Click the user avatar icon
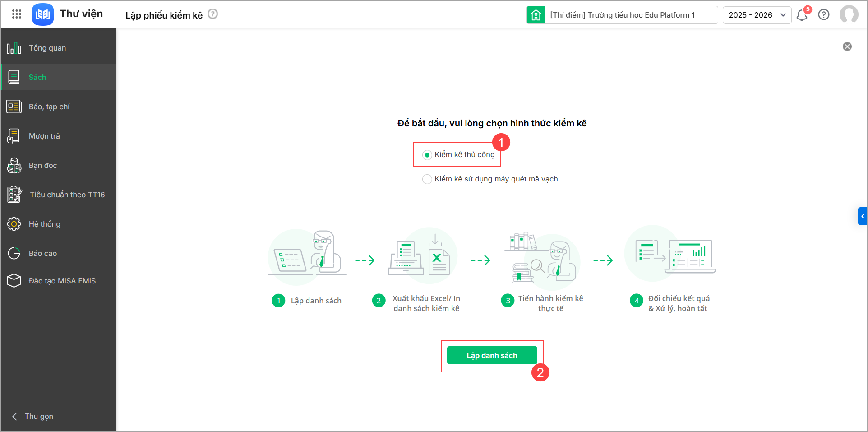Image resolution: width=868 pixels, height=432 pixels. tap(849, 14)
